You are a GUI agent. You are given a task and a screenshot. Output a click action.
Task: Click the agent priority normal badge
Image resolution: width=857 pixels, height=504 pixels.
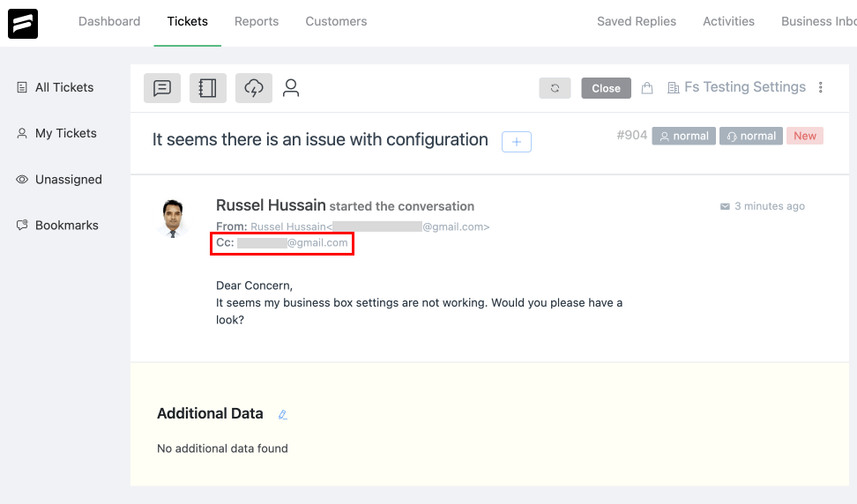pyautogui.click(x=751, y=136)
